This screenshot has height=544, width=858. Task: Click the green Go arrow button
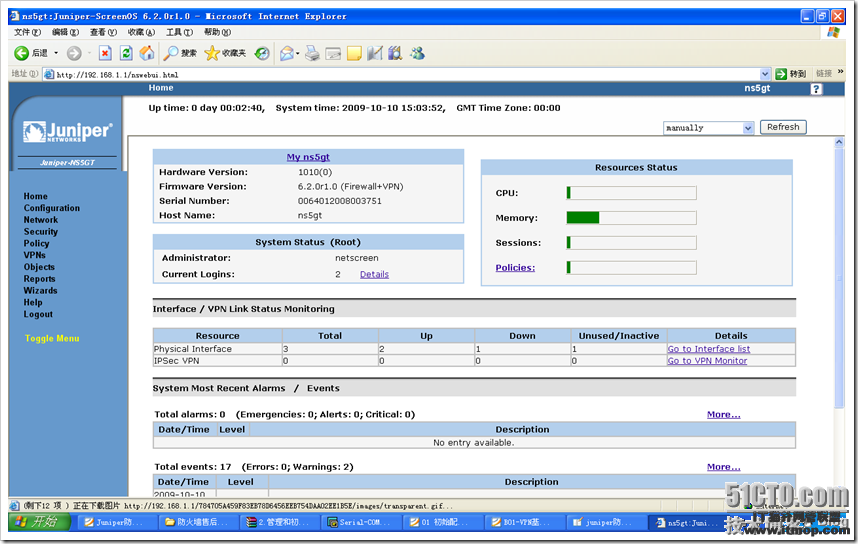point(781,74)
